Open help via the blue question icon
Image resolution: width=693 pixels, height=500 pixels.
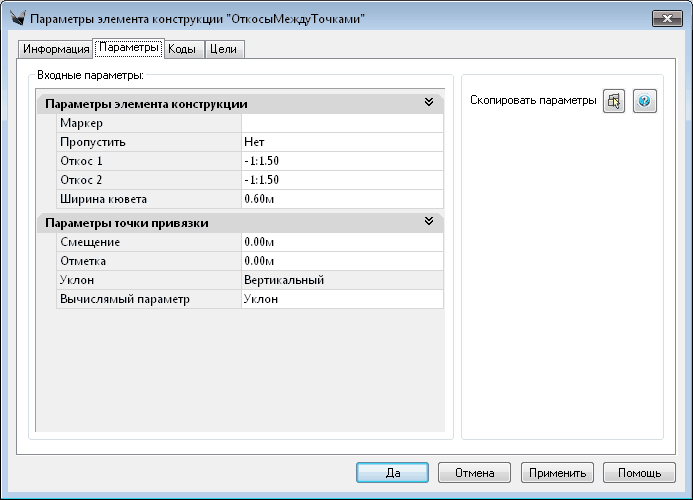tap(645, 102)
